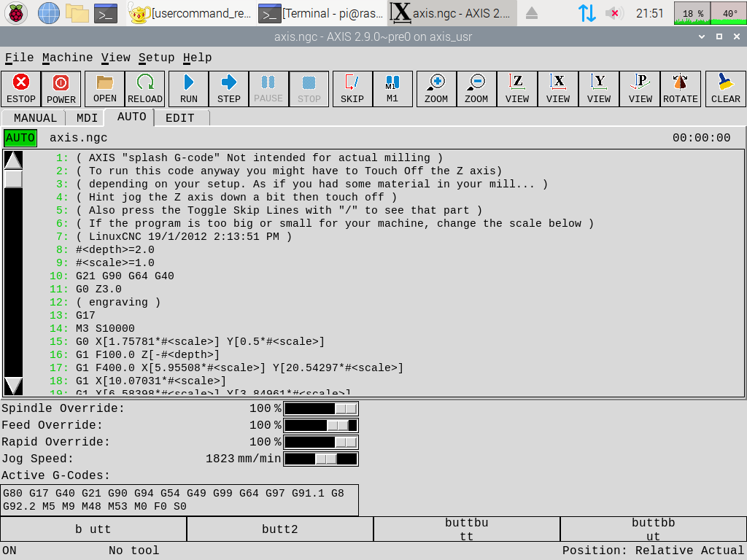Toggle machine POWER button

[x=61, y=89]
